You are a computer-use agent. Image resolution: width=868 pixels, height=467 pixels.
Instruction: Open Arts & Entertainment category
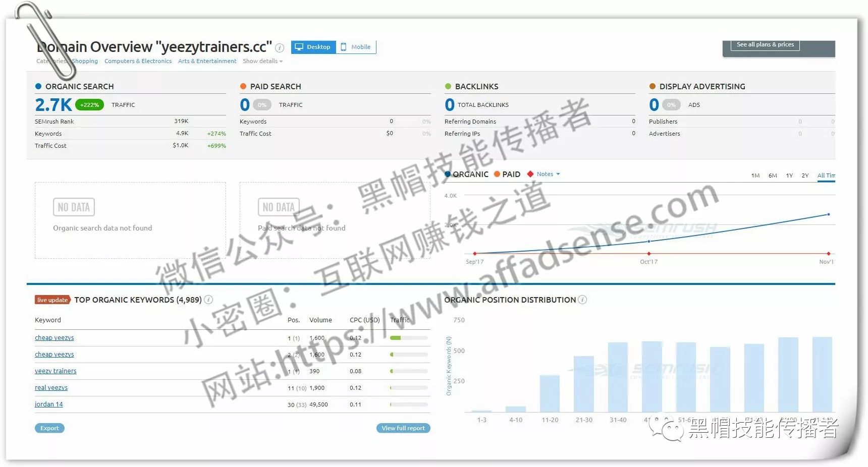click(x=207, y=61)
